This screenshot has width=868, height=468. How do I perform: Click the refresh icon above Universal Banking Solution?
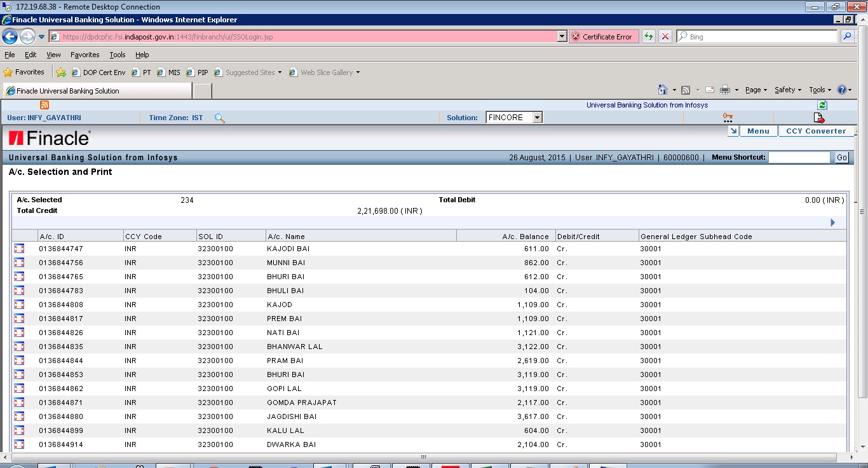822,105
